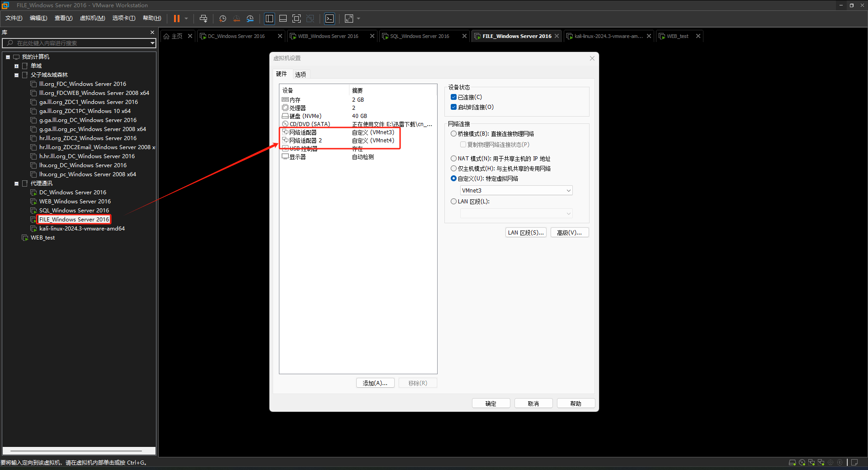The image size is (868, 470).
Task: Click the library search input field
Action: coord(79,43)
